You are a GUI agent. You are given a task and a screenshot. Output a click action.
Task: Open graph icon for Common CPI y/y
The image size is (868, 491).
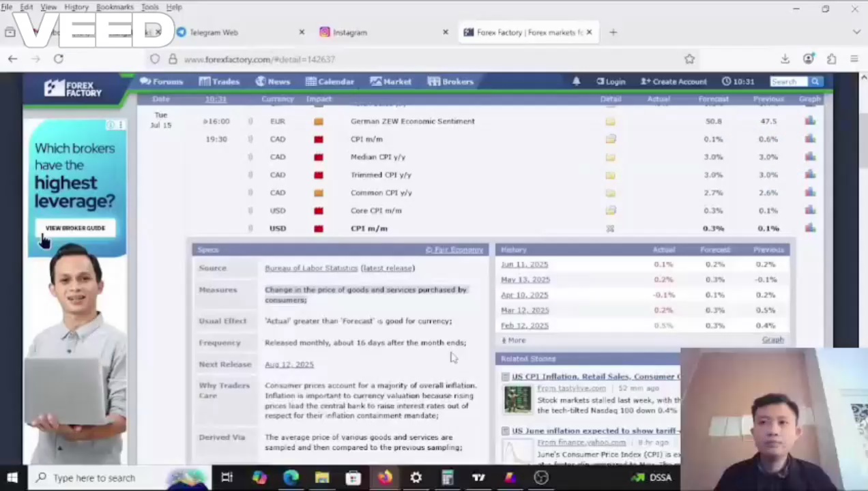pyautogui.click(x=809, y=192)
